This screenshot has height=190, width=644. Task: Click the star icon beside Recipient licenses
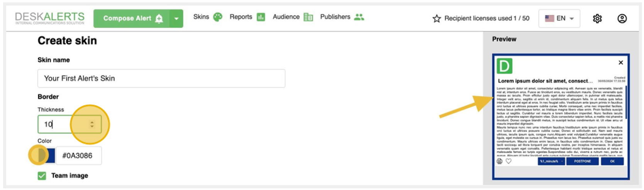pos(437,19)
